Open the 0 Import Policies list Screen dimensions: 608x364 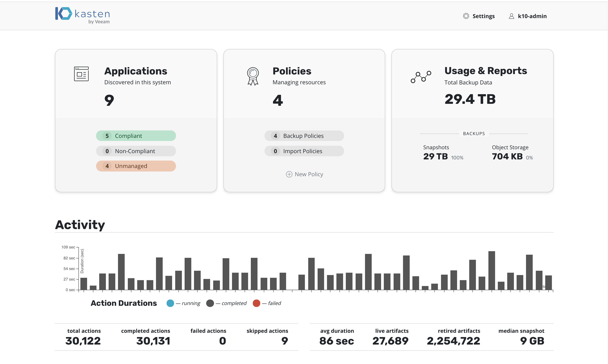tap(304, 151)
